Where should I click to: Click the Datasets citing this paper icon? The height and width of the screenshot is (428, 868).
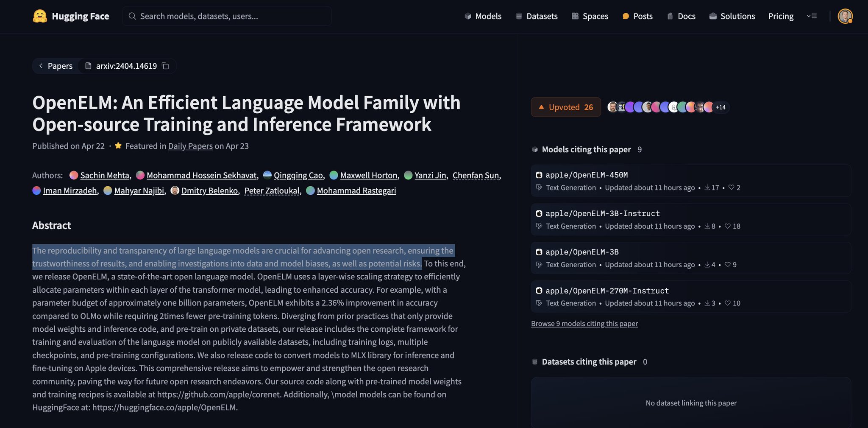tap(535, 362)
